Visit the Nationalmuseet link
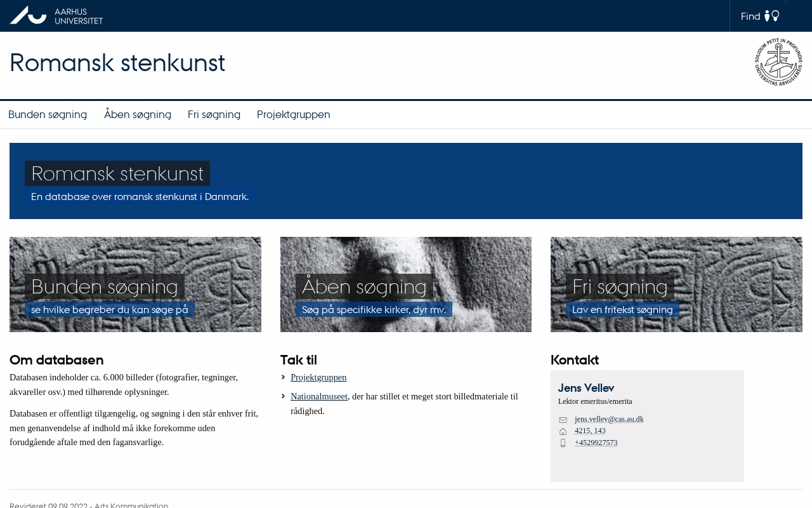This screenshot has height=508, width=812. point(319,396)
